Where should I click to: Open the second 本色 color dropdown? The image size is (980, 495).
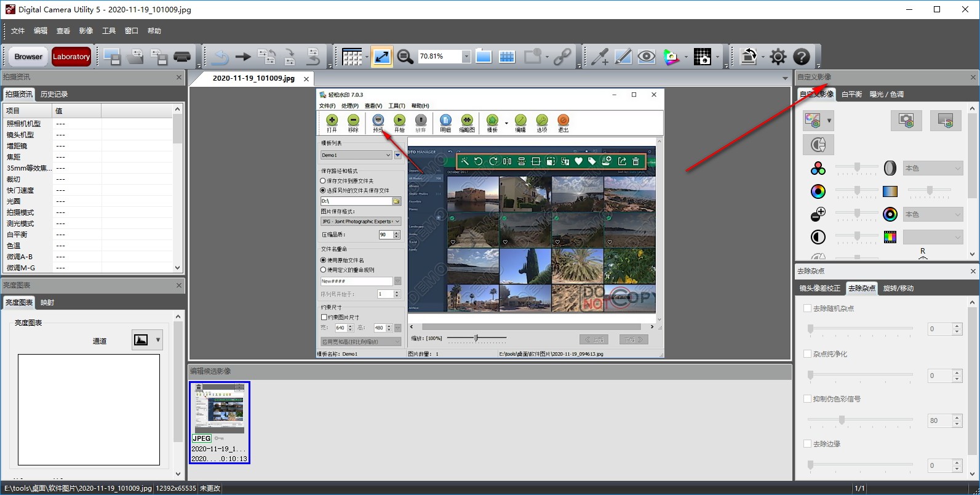coord(933,214)
